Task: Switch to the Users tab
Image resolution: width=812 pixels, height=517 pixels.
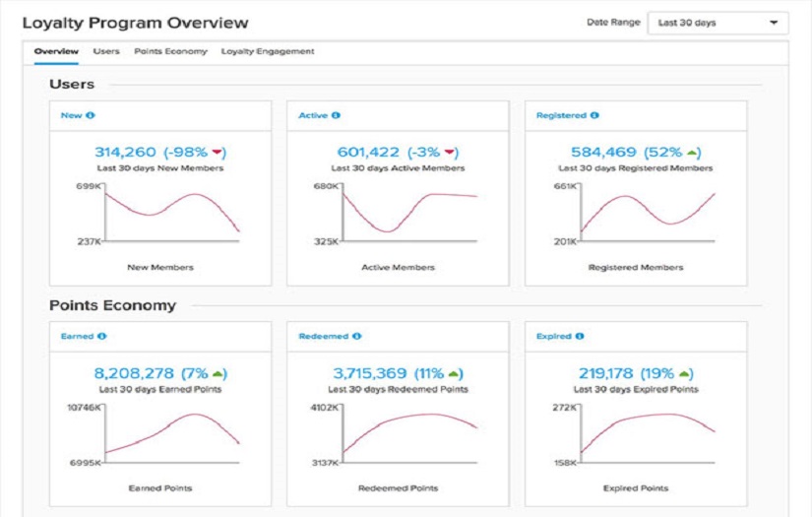Action: click(106, 51)
